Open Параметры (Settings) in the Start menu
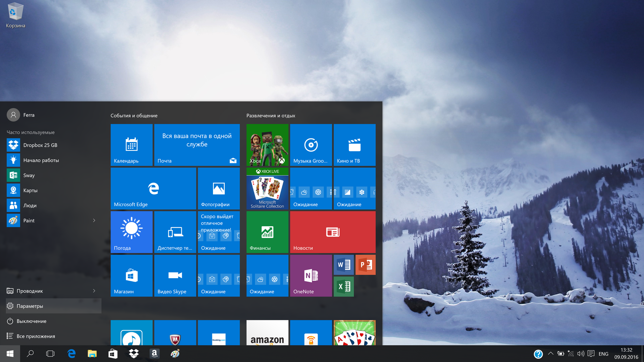 tap(30, 306)
